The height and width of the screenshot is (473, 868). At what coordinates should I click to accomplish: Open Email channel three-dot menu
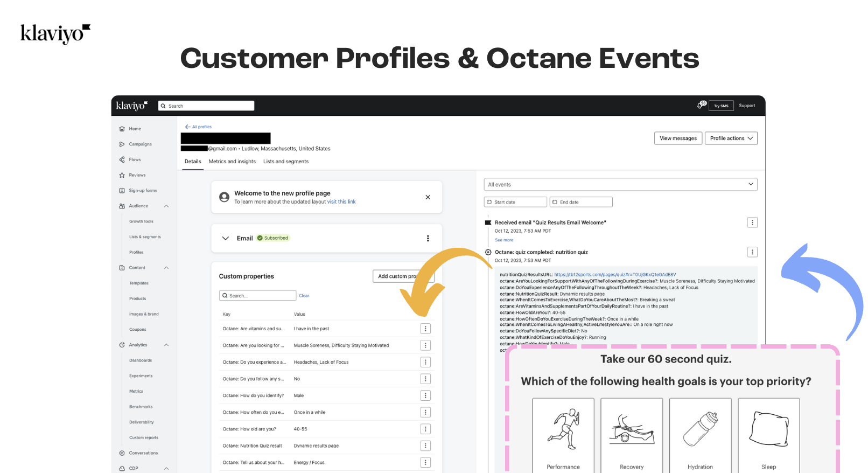tap(428, 238)
